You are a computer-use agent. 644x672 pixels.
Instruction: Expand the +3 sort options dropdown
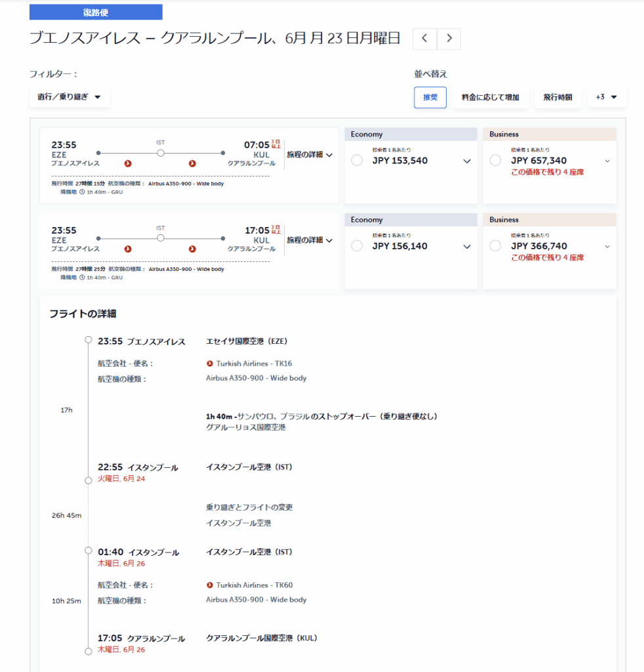(606, 97)
